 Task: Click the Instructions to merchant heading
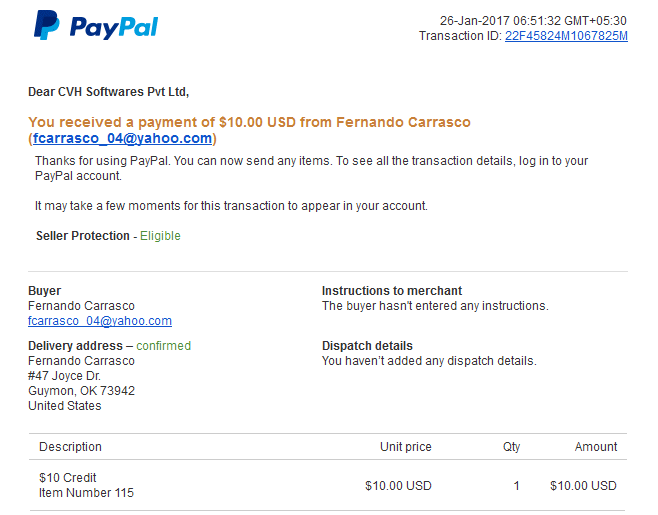(x=392, y=291)
